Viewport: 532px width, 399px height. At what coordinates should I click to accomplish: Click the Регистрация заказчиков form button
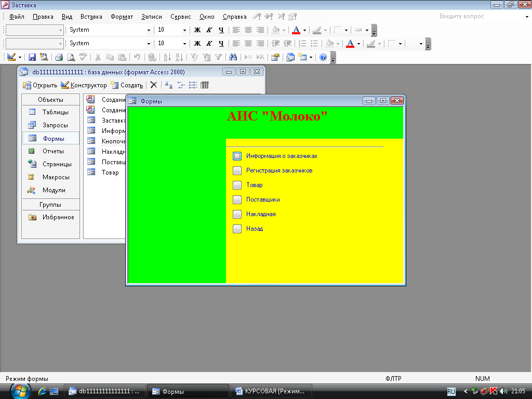[x=237, y=170]
